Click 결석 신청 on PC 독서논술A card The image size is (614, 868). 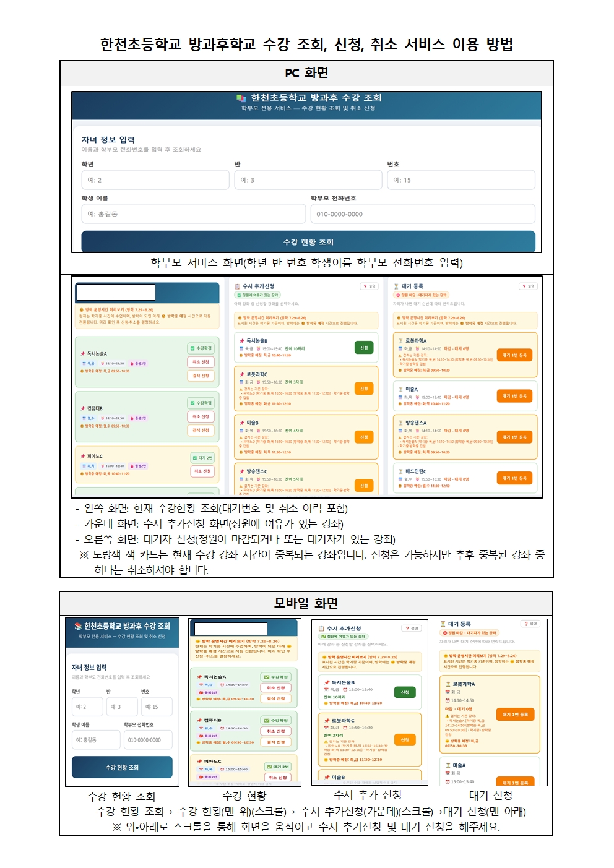tap(201, 376)
